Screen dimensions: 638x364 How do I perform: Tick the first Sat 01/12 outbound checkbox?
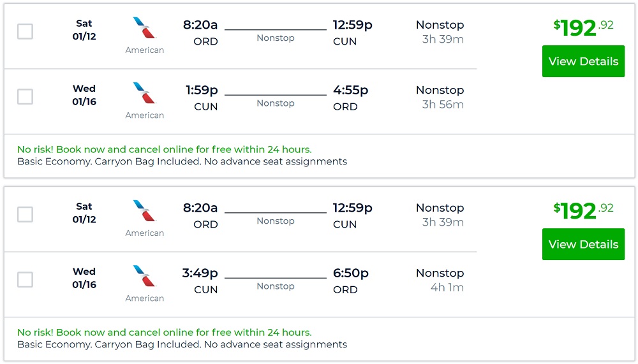[25, 31]
